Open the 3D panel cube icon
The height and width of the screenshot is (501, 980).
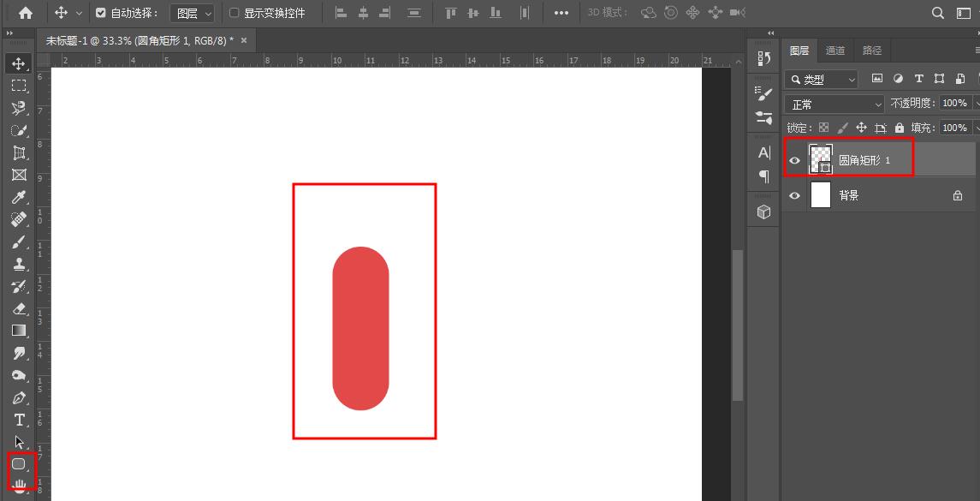pyautogui.click(x=763, y=212)
